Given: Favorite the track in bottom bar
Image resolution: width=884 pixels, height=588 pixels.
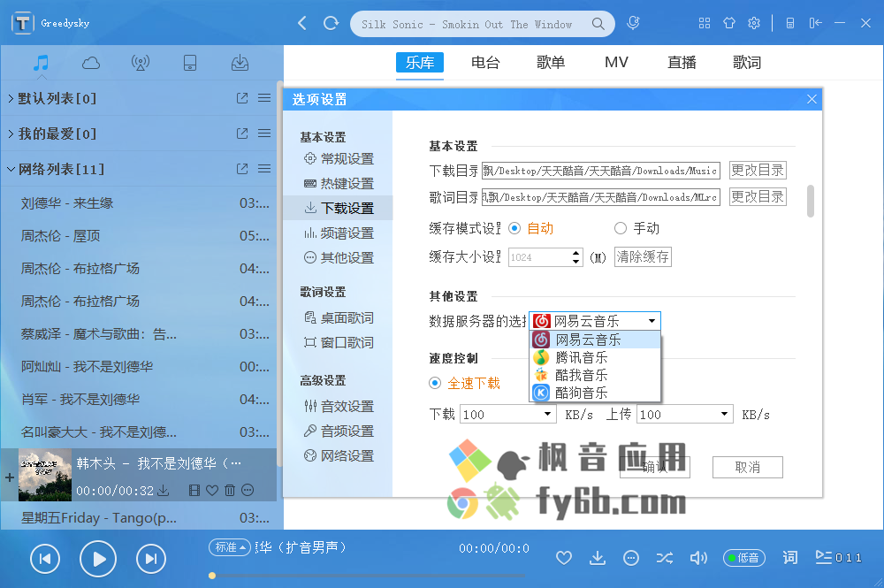Looking at the screenshot, I should [564, 558].
